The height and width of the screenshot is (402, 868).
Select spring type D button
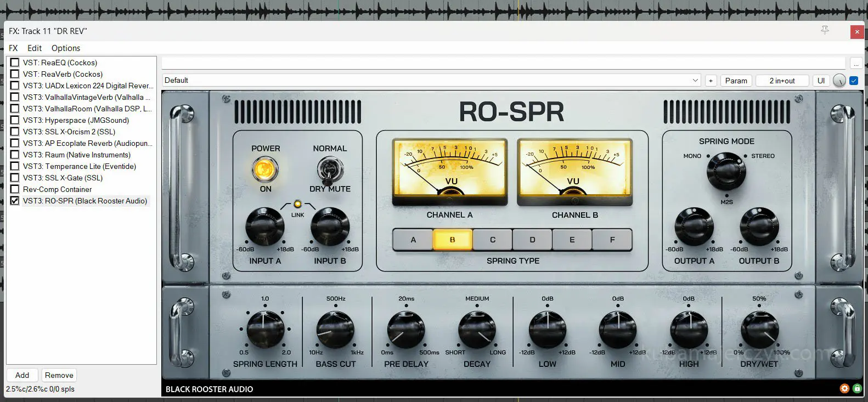tap(532, 240)
